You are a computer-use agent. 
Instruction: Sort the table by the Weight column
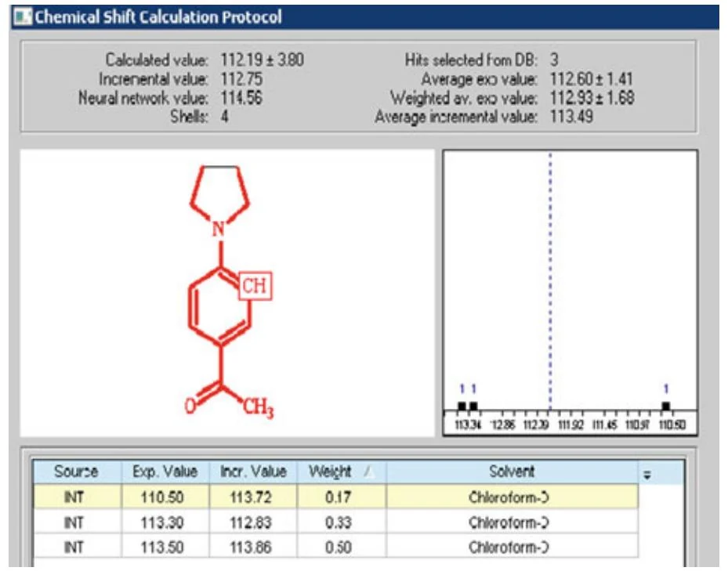pyautogui.click(x=341, y=472)
